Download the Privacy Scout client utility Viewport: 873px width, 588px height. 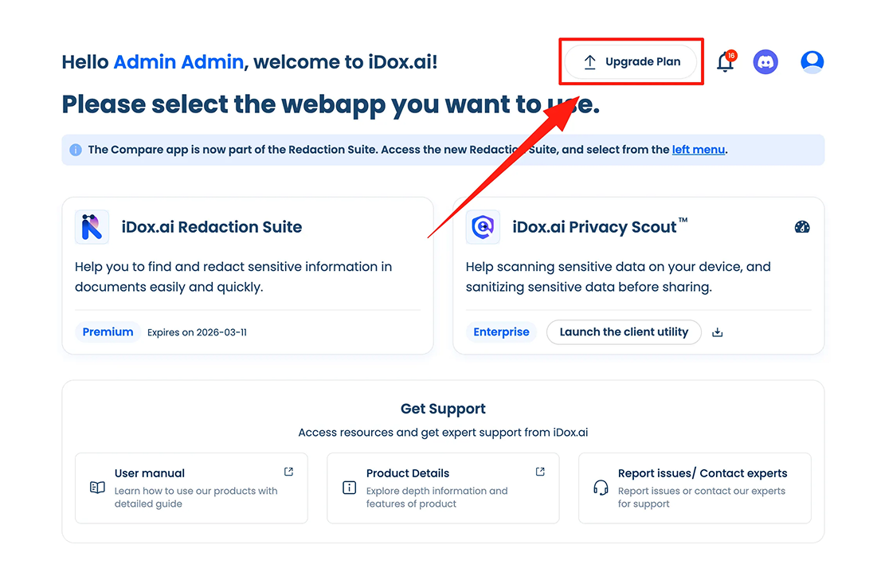tap(717, 332)
